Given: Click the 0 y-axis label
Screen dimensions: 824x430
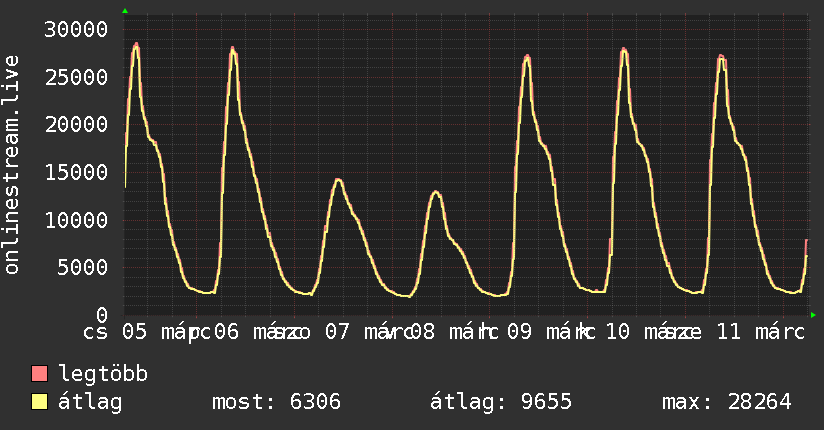Looking at the screenshot, I should 102,315.
